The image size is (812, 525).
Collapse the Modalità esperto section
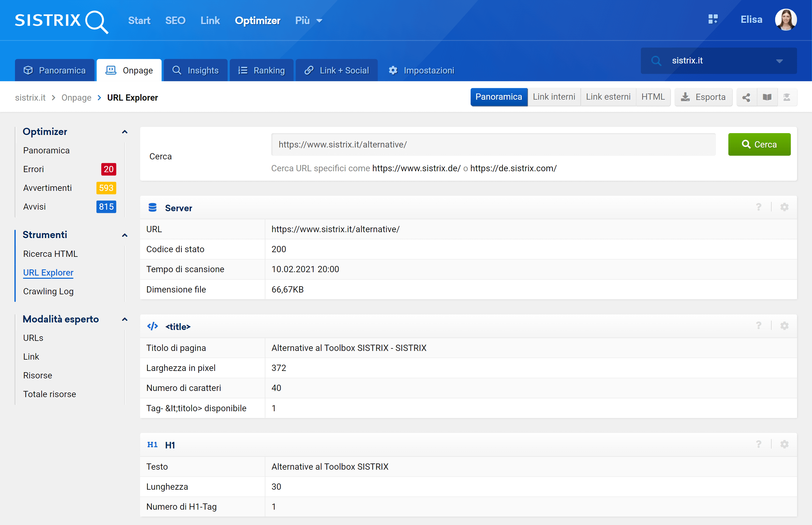(125, 319)
